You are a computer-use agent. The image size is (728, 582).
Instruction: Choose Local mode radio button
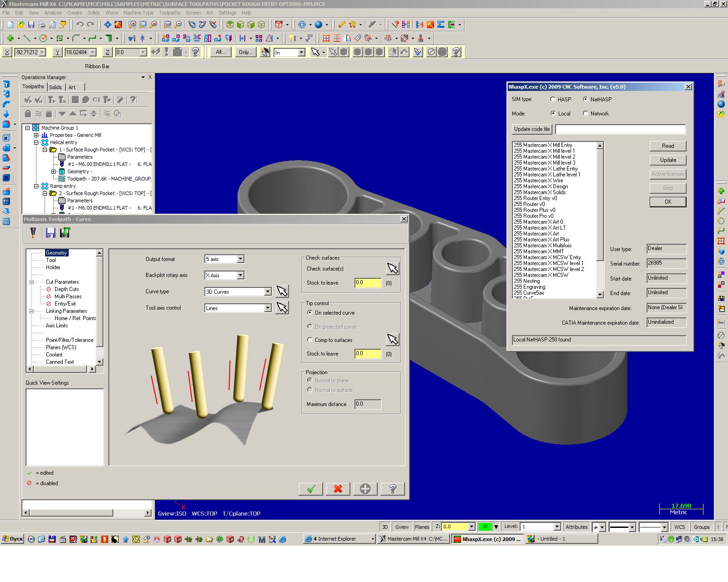tap(553, 113)
